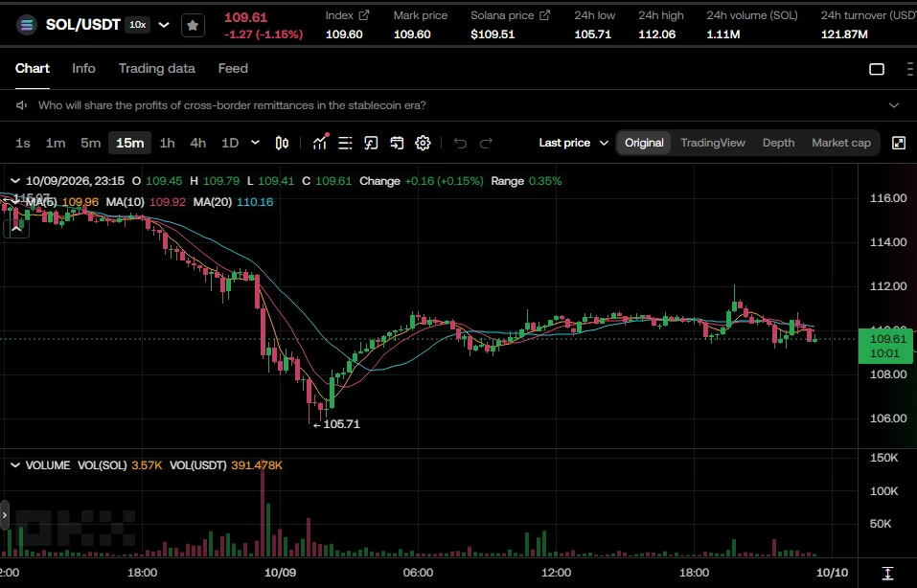Select the 4h timeframe
Image resolution: width=917 pixels, height=588 pixels.
click(198, 143)
